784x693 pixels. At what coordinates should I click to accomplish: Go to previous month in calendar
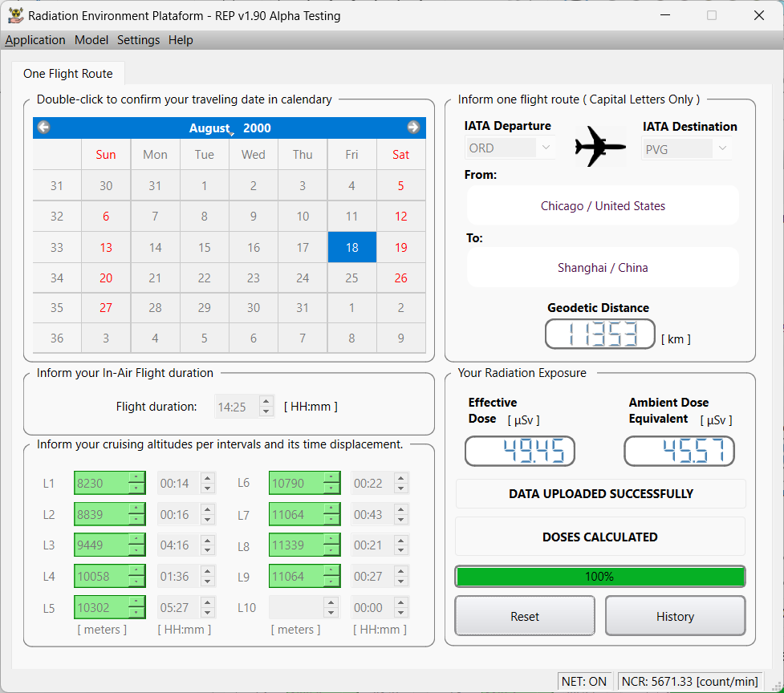[x=44, y=128]
